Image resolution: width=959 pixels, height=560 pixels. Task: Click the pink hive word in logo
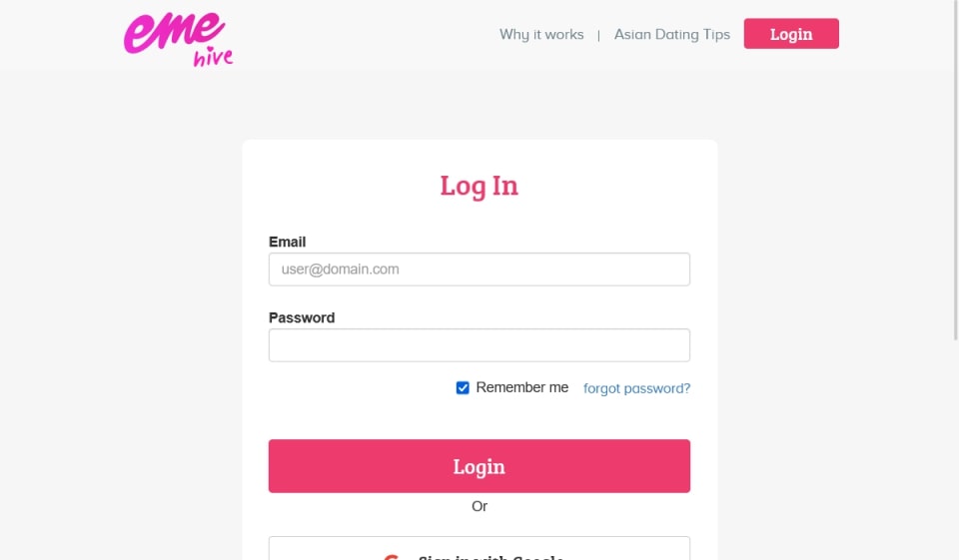[x=213, y=58]
